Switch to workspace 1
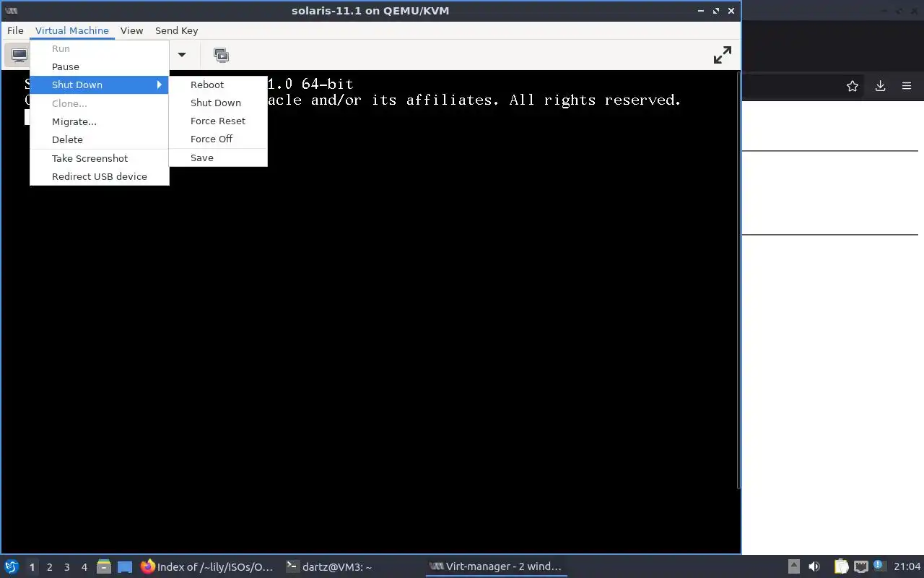The width and height of the screenshot is (924, 578). pyautogui.click(x=32, y=567)
